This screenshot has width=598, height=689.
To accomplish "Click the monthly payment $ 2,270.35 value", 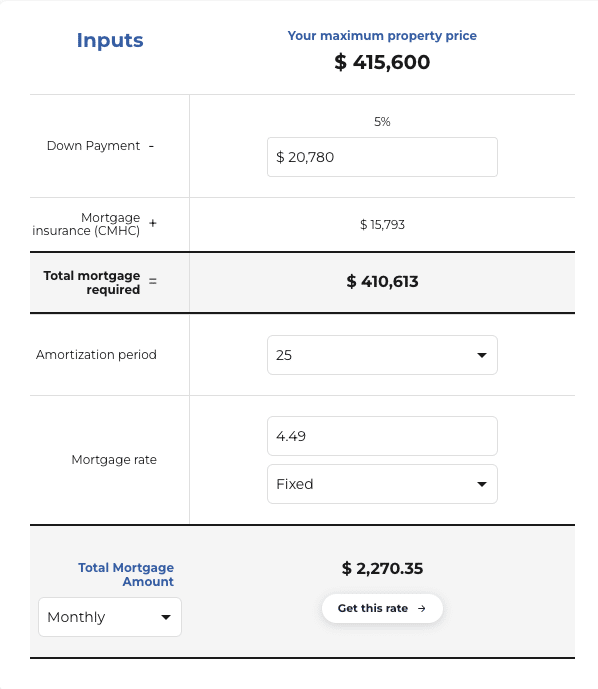I will [x=382, y=568].
